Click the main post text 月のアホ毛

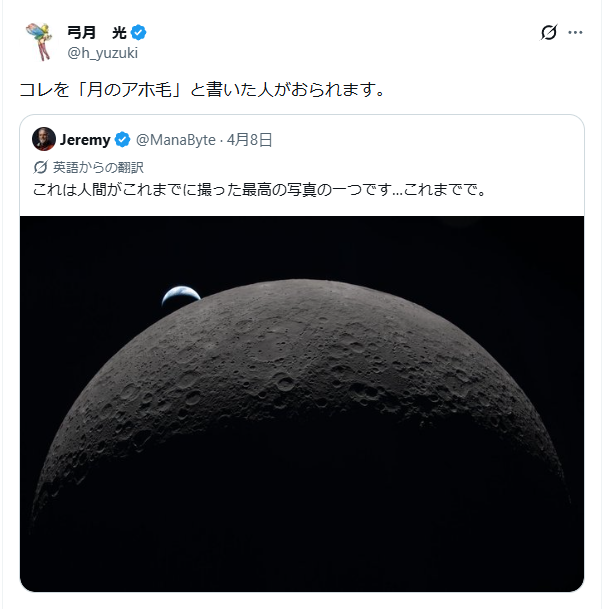[130, 90]
